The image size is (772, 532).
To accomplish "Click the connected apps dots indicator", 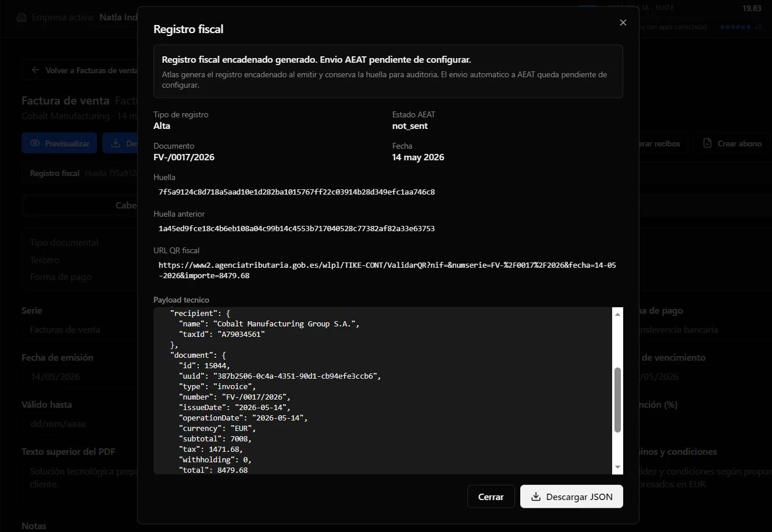I will click(735, 27).
